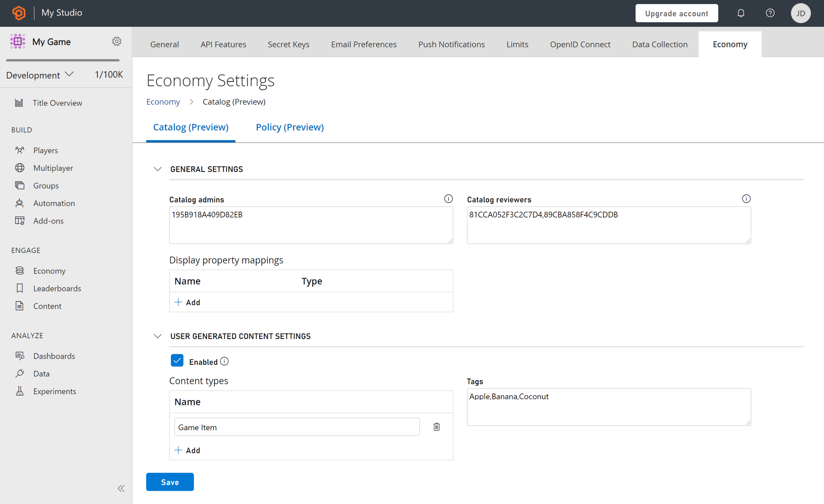Click Add under Display property mappings
The height and width of the screenshot is (504, 824).
point(187,302)
